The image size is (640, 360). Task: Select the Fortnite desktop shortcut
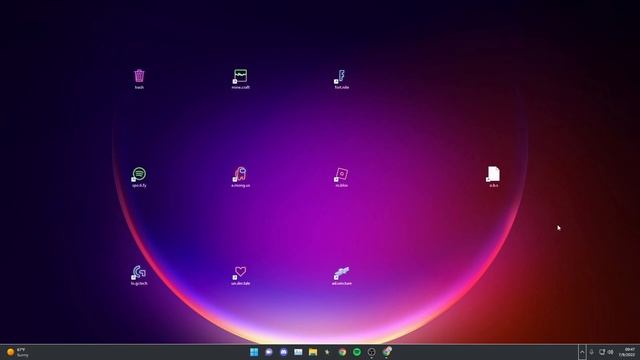point(342,79)
